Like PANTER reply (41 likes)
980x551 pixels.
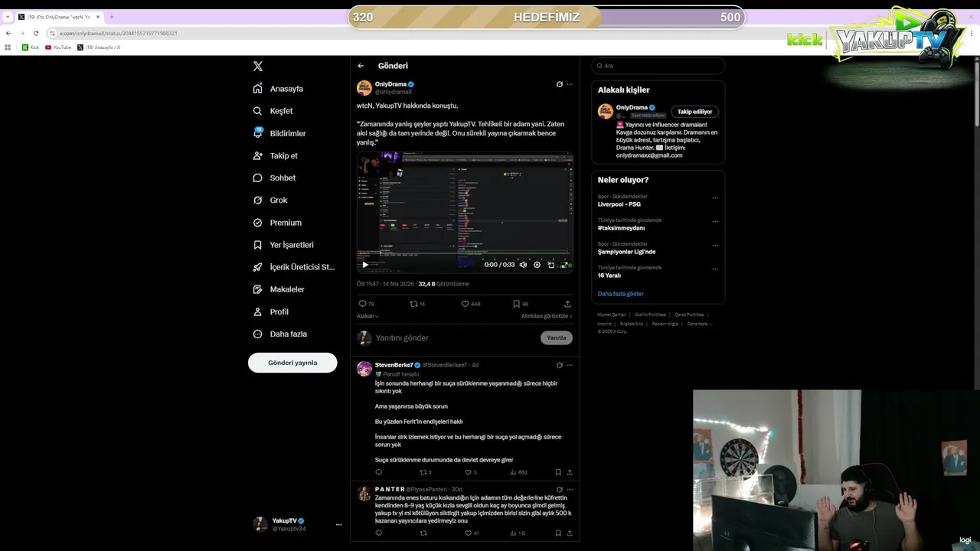(472, 533)
